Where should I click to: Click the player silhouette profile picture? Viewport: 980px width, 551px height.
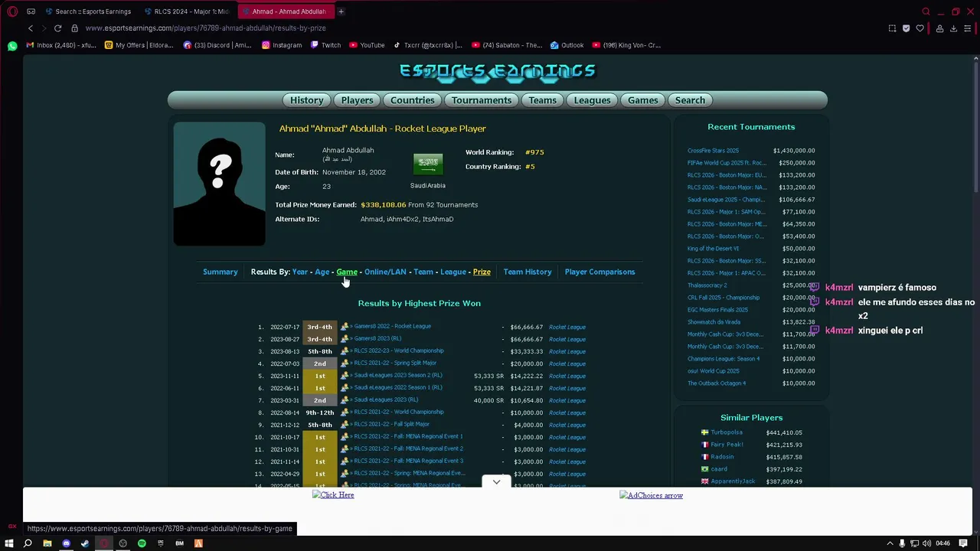coord(219,184)
